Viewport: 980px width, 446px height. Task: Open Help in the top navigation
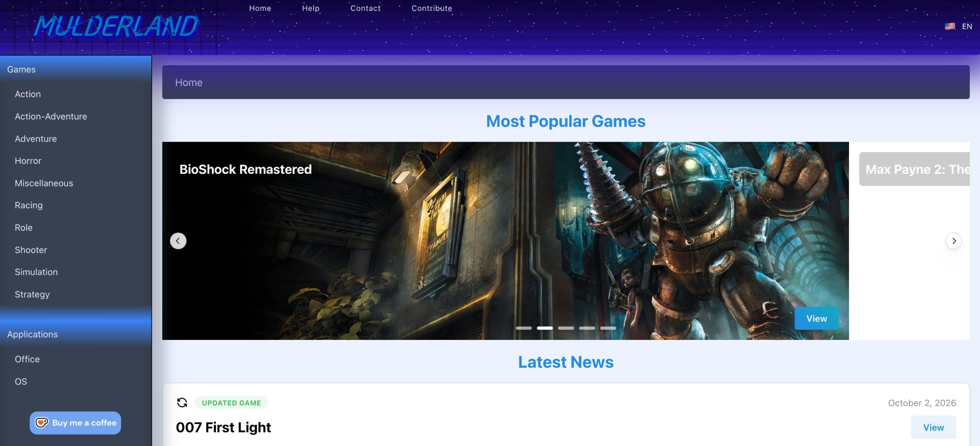coord(310,8)
